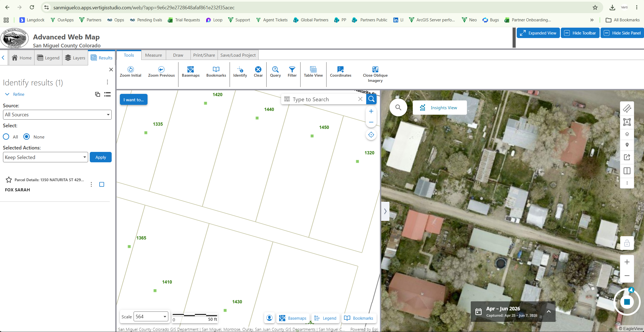Switch to the Save/Load Project tab
Screen dimensions: 644x332
pyautogui.click(x=238, y=55)
